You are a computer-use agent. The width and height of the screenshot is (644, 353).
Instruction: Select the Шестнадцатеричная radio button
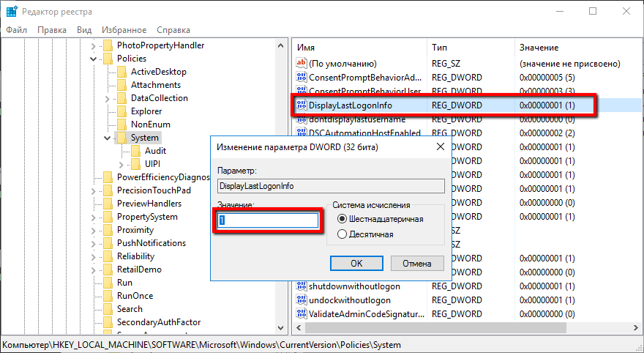(x=342, y=219)
